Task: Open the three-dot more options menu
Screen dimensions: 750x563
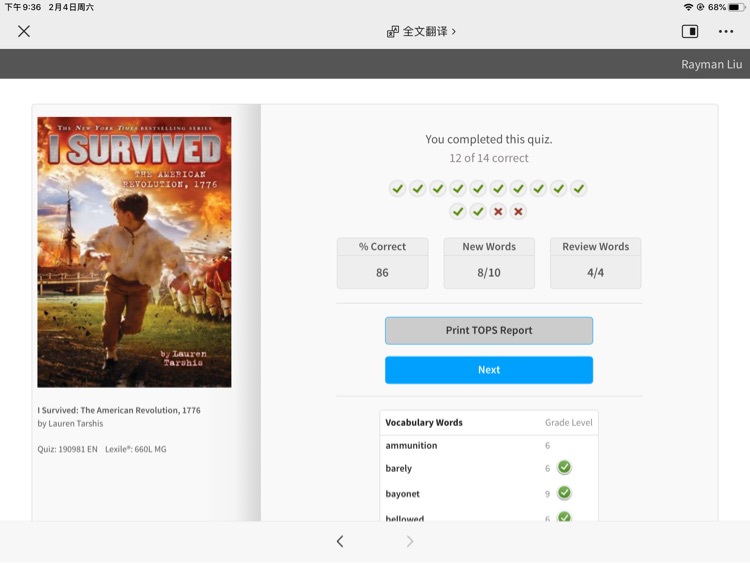Action: 726,32
